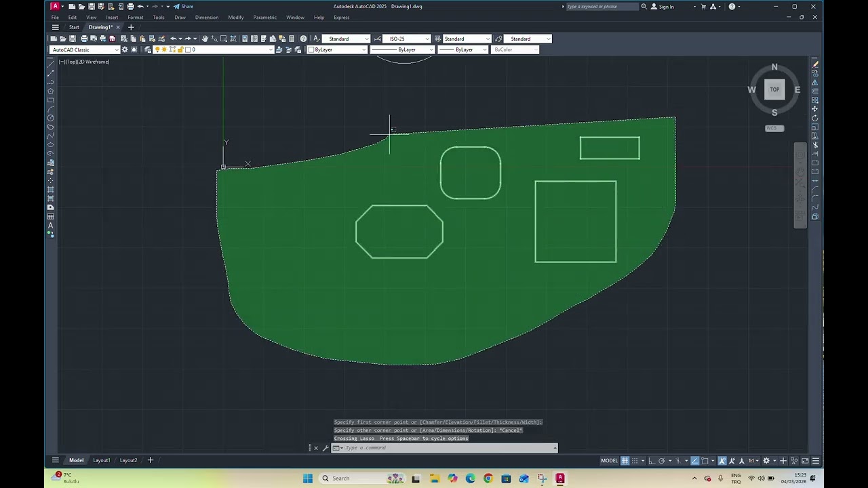
Task: Toggle isometric drafting in status bar
Action: point(678,461)
